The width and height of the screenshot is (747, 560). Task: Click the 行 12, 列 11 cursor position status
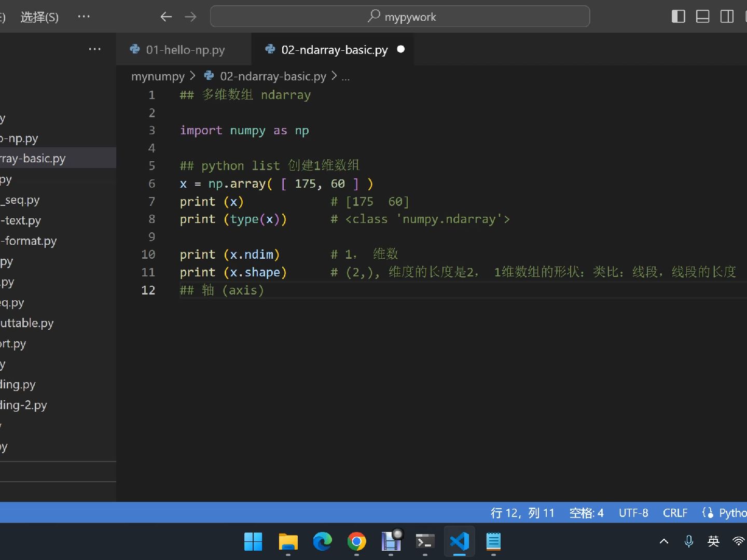[522, 513]
